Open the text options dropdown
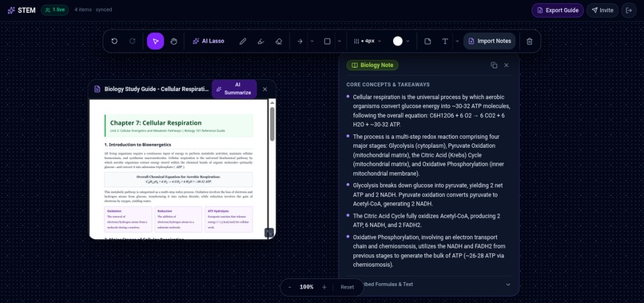Viewport: 644px width, 303px height. pos(457,41)
